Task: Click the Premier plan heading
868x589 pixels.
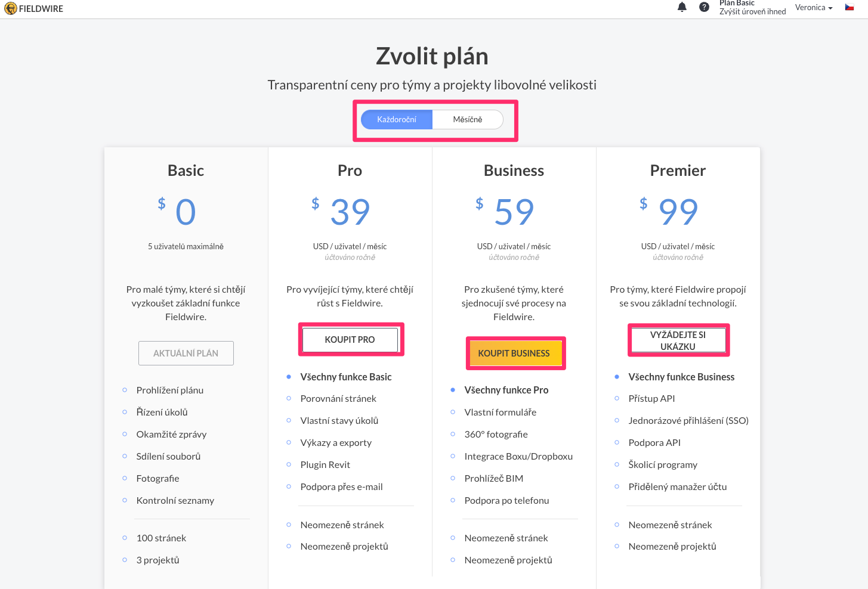Action: [678, 170]
